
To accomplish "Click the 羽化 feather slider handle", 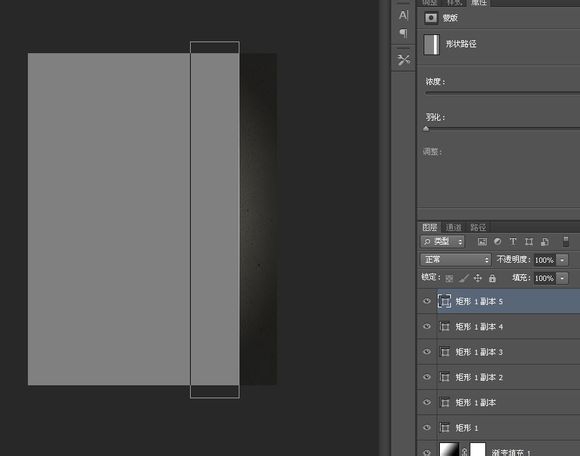I will (x=426, y=129).
